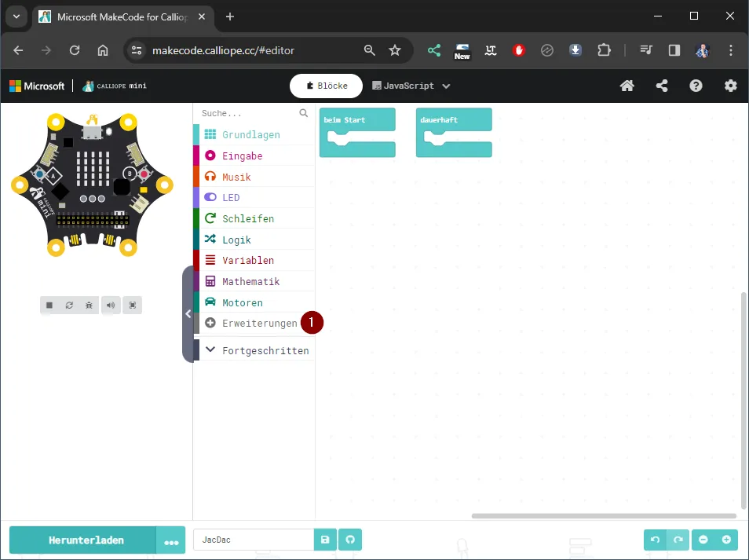
Task: Stop the simulator
Action: point(49,306)
